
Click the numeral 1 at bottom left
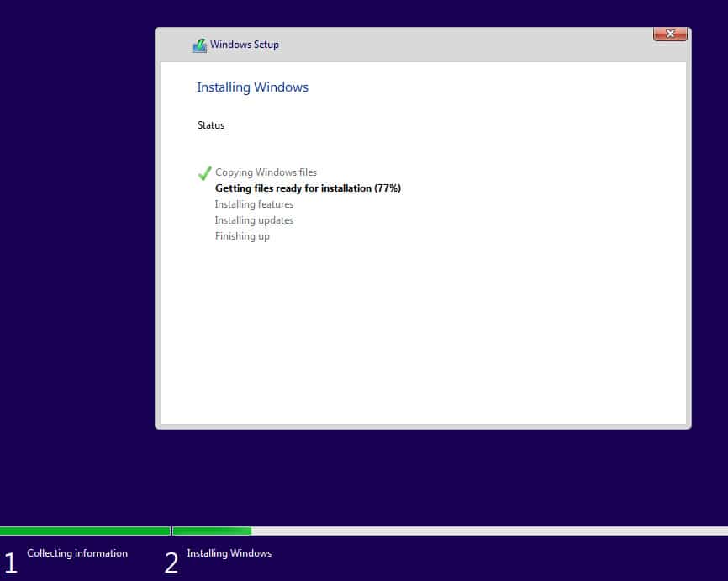click(x=10, y=562)
